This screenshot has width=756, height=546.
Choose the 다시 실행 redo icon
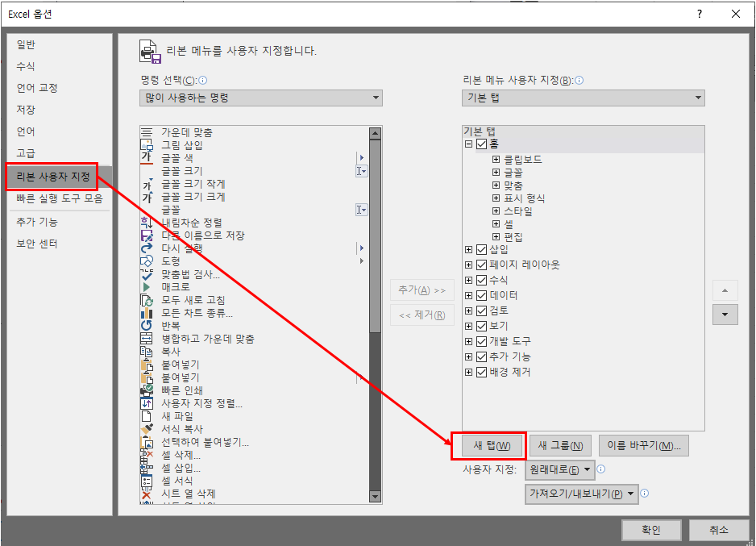pos(147,248)
